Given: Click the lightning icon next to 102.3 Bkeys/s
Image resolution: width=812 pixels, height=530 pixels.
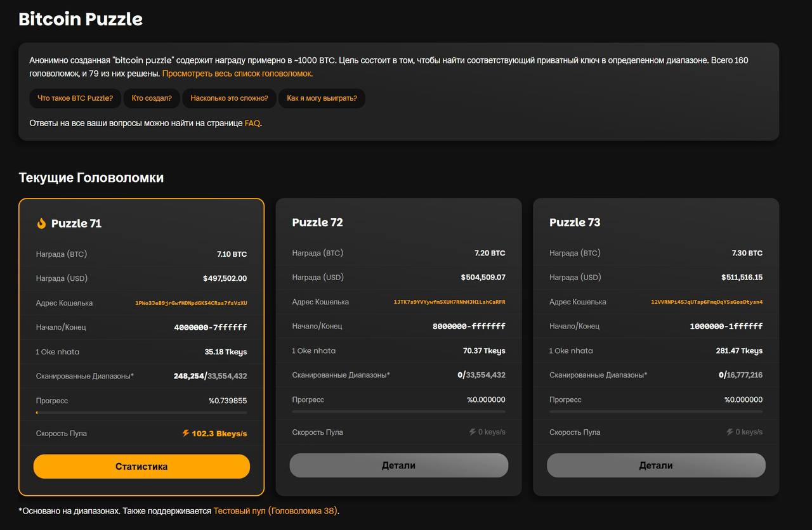Looking at the screenshot, I should tap(186, 433).
